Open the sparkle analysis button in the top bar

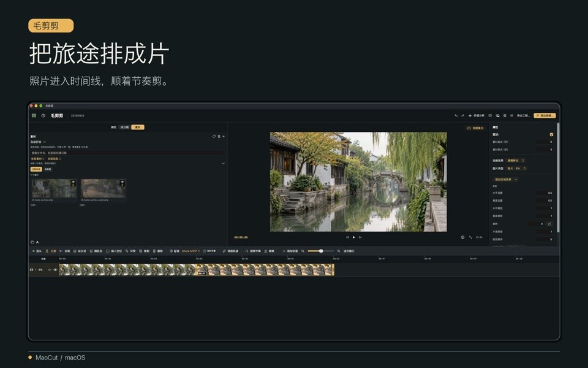tap(477, 116)
